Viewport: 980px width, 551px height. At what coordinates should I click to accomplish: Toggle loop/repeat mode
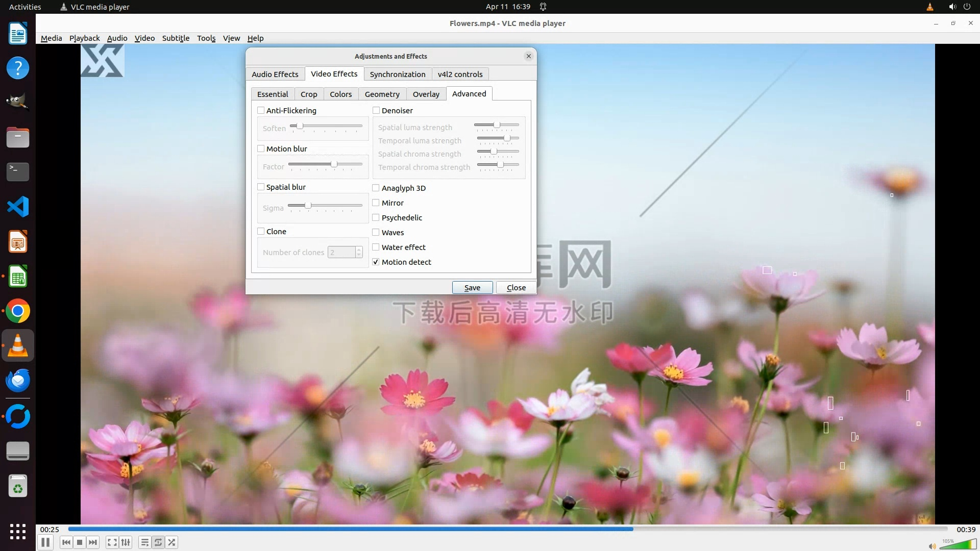click(x=158, y=542)
